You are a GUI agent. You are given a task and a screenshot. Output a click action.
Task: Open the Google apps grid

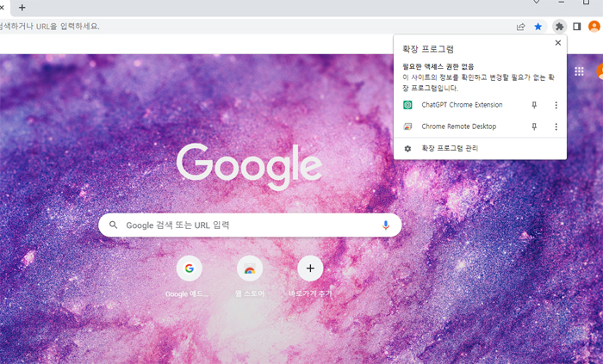click(x=579, y=71)
